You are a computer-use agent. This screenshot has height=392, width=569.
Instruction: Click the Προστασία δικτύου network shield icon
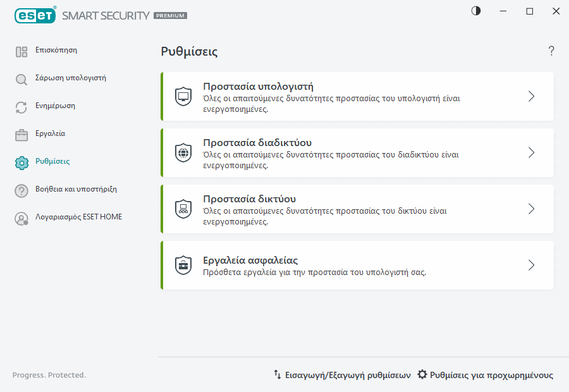point(183,208)
